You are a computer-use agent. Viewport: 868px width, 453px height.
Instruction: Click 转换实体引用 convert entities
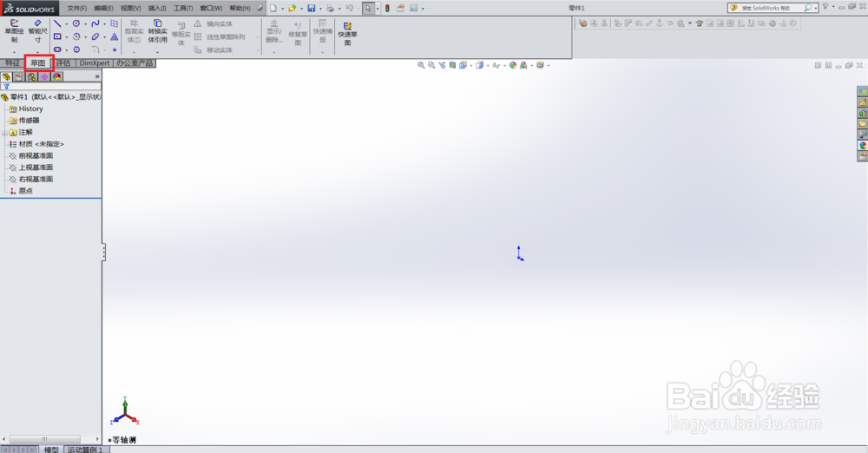coord(157,31)
